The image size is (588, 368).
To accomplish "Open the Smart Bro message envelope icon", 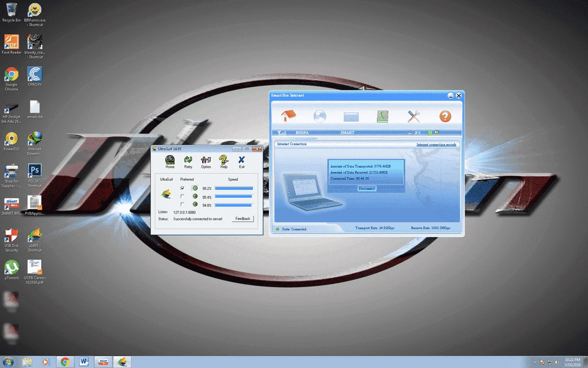I will (351, 117).
